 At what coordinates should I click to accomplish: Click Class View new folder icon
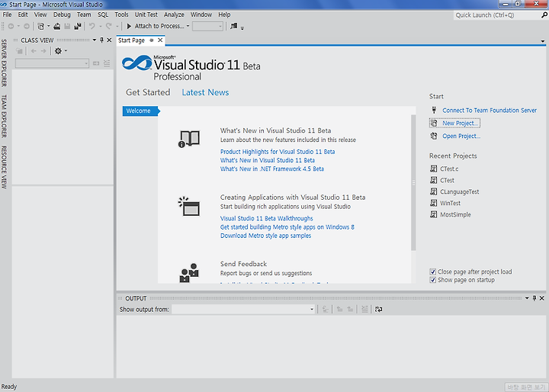coord(19,51)
